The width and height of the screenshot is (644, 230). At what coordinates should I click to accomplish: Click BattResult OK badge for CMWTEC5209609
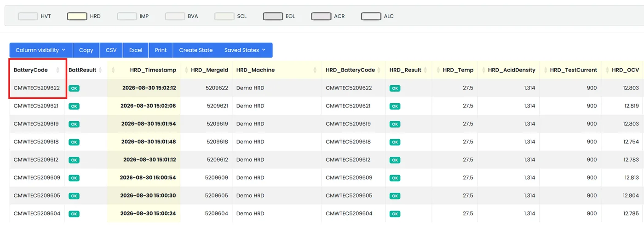74,178
